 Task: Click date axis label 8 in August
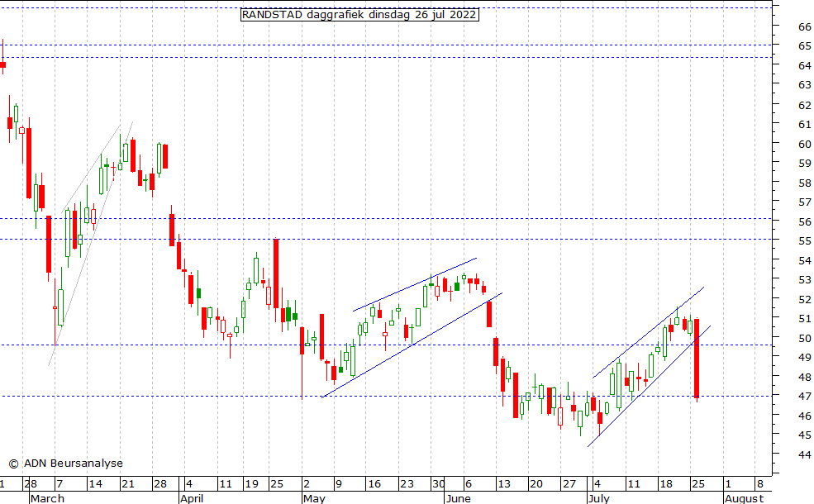759,484
